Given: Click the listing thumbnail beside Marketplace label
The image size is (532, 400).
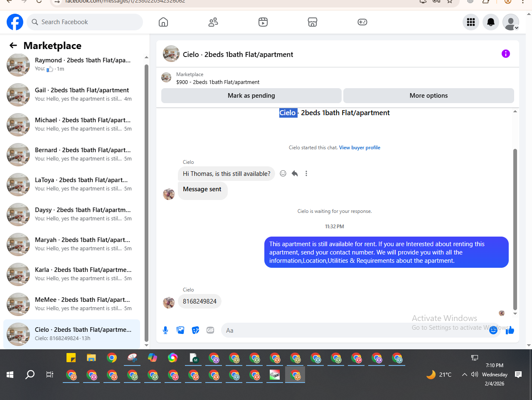Looking at the screenshot, I should (x=166, y=77).
